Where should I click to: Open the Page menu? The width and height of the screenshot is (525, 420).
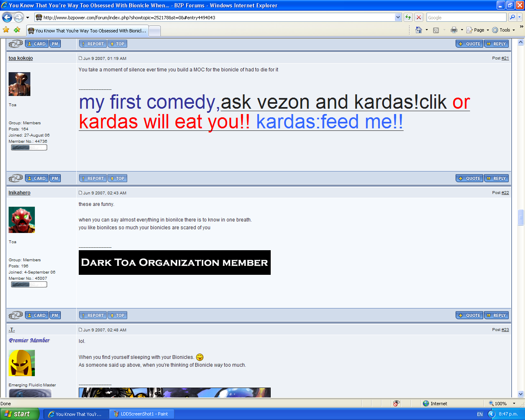pos(478,30)
